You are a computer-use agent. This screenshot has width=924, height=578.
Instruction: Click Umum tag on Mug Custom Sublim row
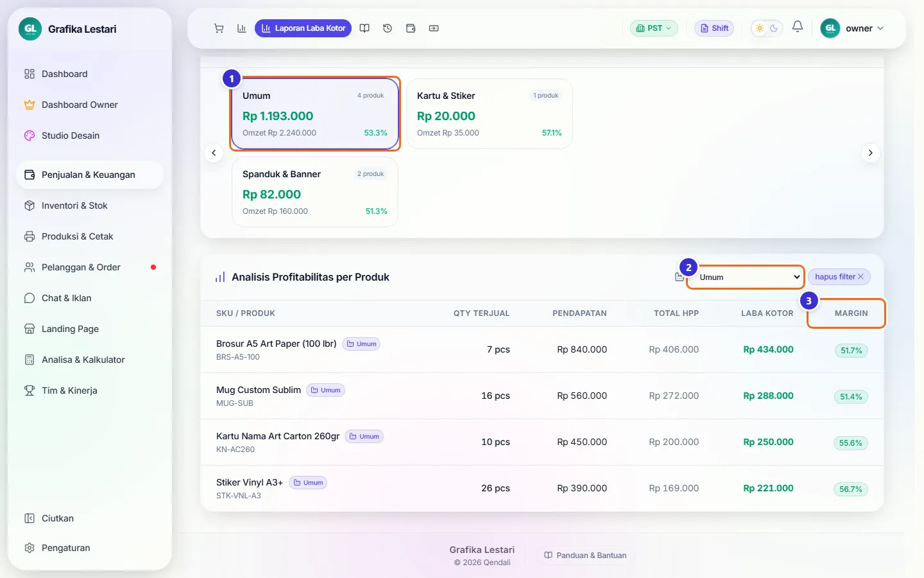(325, 390)
